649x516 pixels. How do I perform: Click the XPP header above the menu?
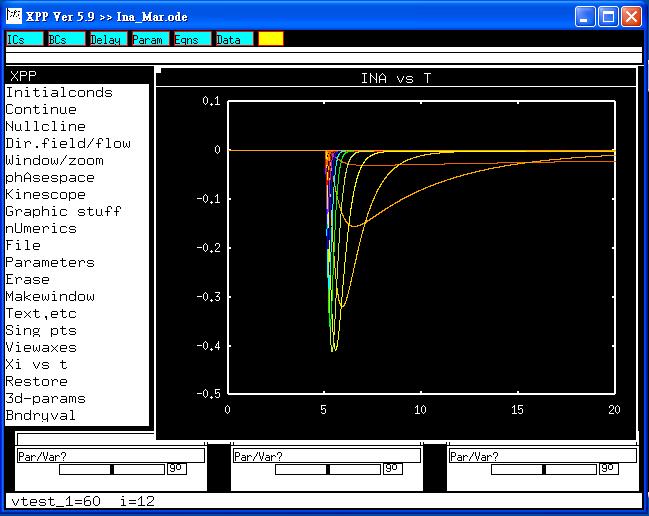(x=23, y=76)
